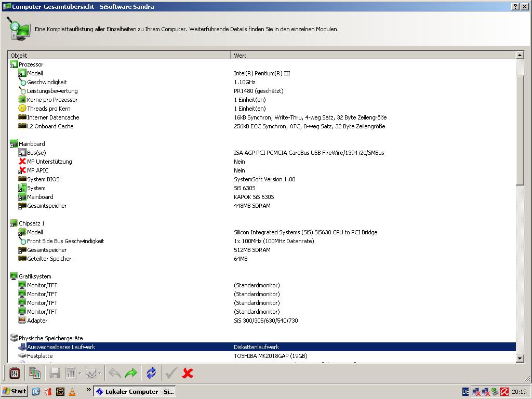The height and width of the screenshot is (399, 532).
Task: Click the Objekt column header
Action: point(119,55)
